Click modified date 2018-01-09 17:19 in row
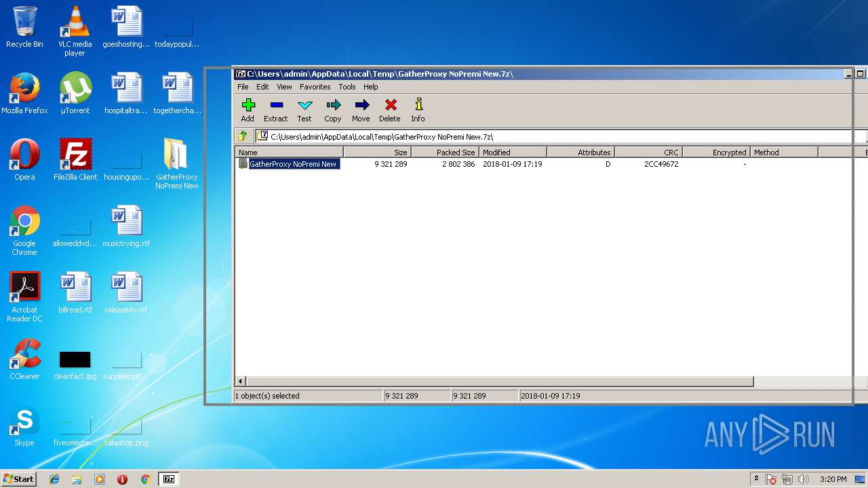Screen dimensions: 868x488 coord(512,164)
